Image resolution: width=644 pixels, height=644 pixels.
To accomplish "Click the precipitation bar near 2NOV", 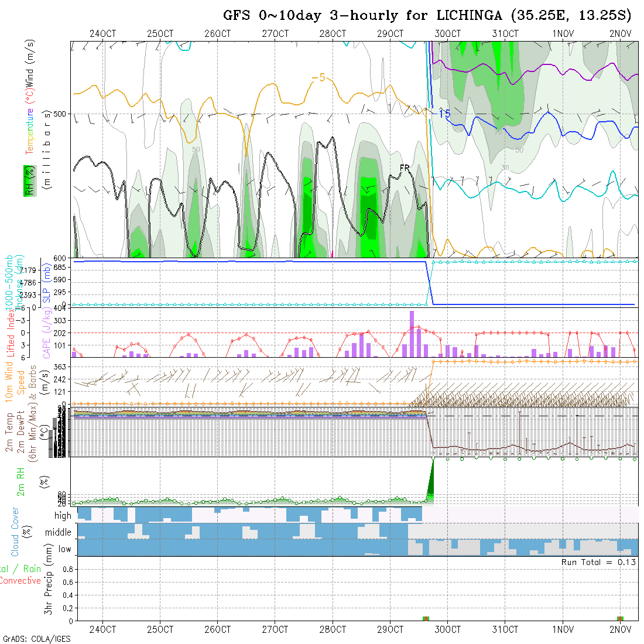I will pyautogui.click(x=620, y=618).
